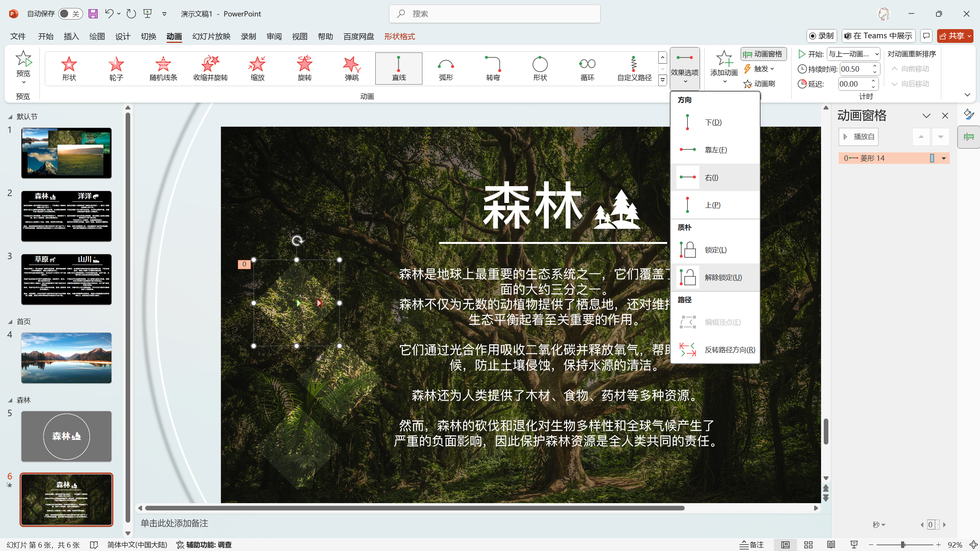This screenshot has height=551, width=980.
Task: Switch to the 设计 design tab
Action: pyautogui.click(x=123, y=36)
